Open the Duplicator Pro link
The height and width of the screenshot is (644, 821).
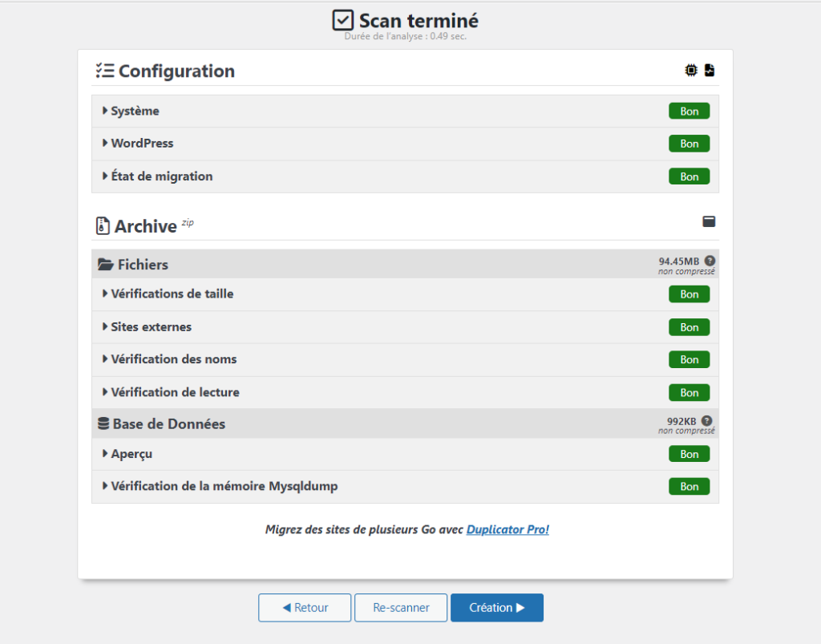[x=507, y=529]
